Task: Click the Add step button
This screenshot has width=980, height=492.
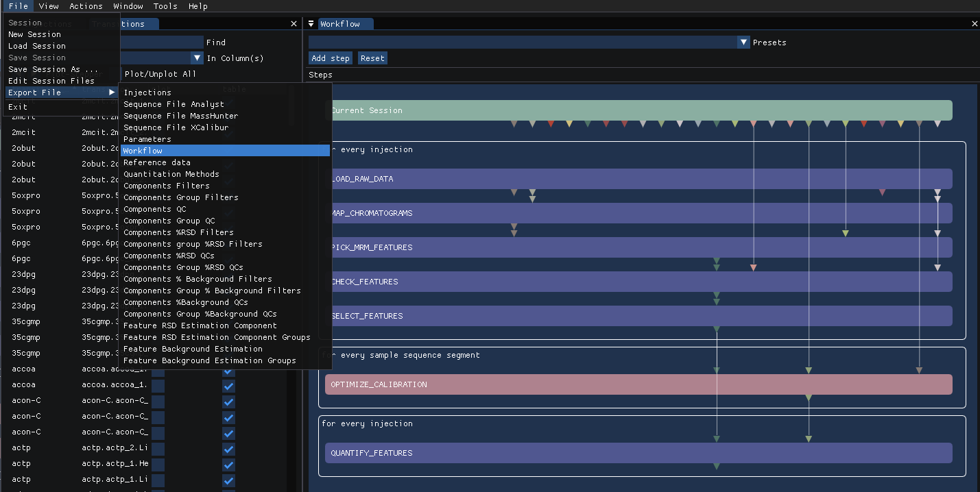Action: pos(331,58)
